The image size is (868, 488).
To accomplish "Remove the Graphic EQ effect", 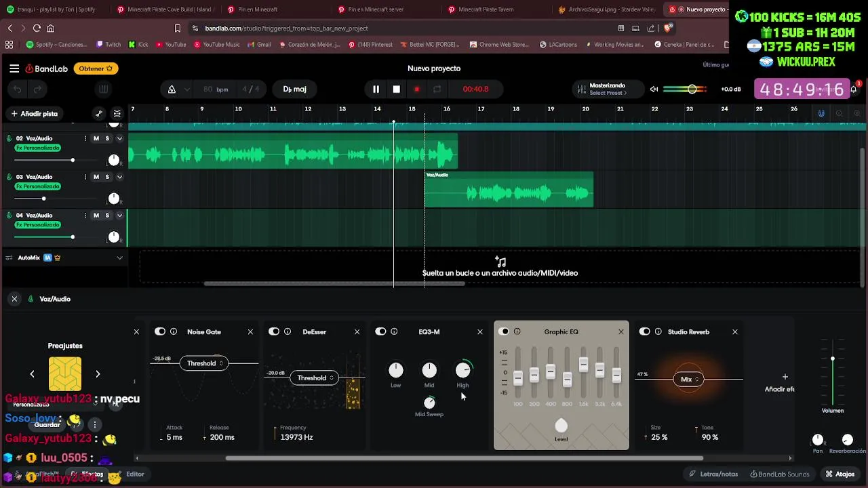I will click(620, 332).
